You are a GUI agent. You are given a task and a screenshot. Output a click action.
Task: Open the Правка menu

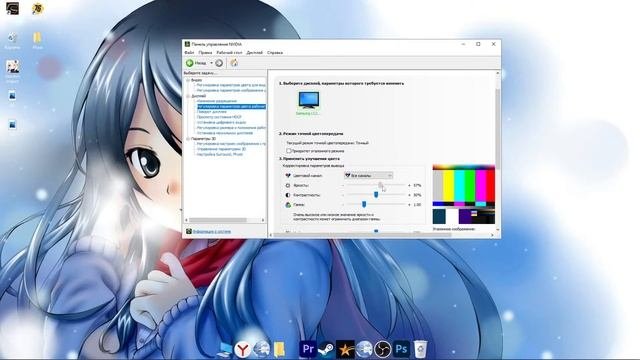tap(205, 53)
